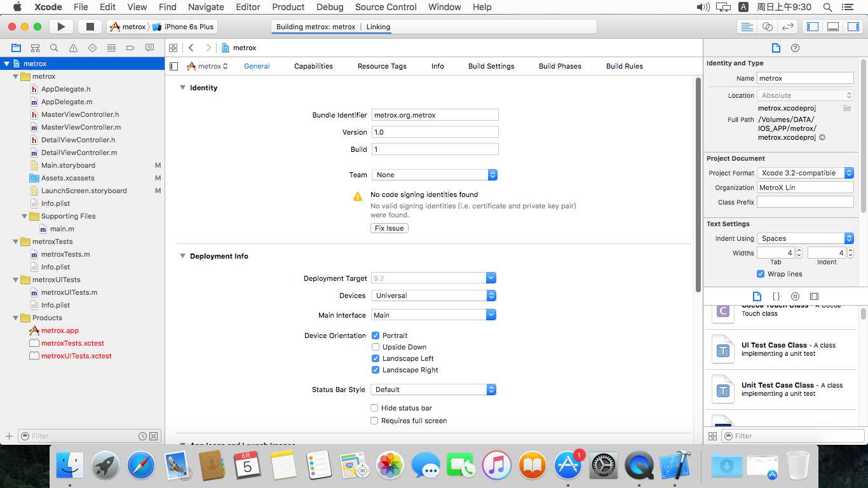Open the Main Interface dropdown

coord(433,315)
